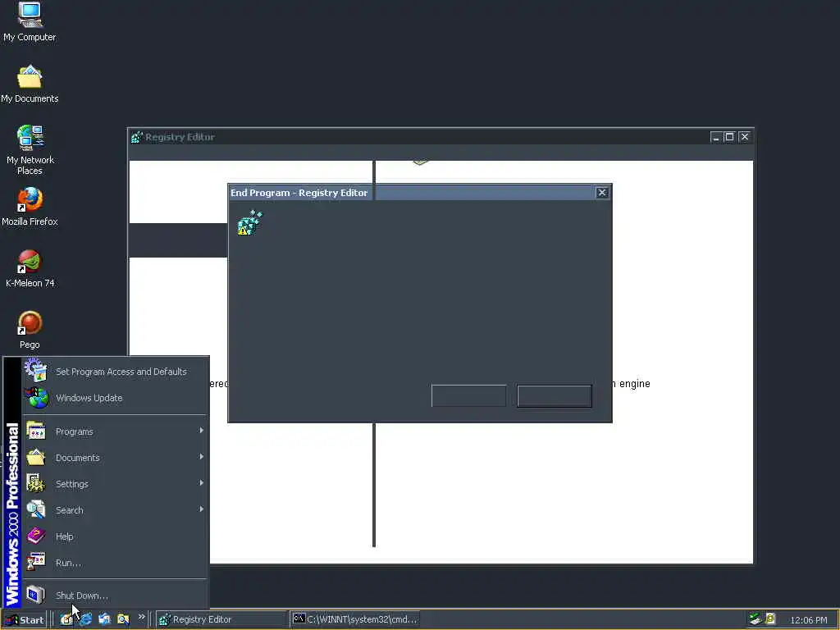Click the folder search quick launch icon
This screenshot has height=630, width=840.
click(x=123, y=619)
